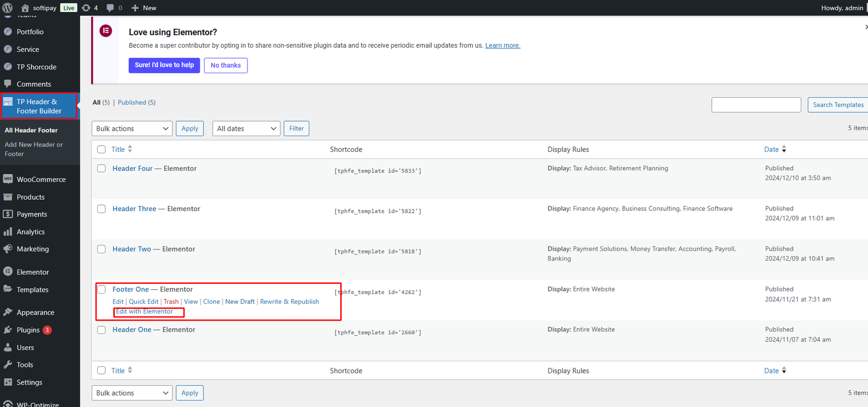The height and width of the screenshot is (407, 868).
Task: Expand the All dates filter dropdown
Action: click(246, 129)
